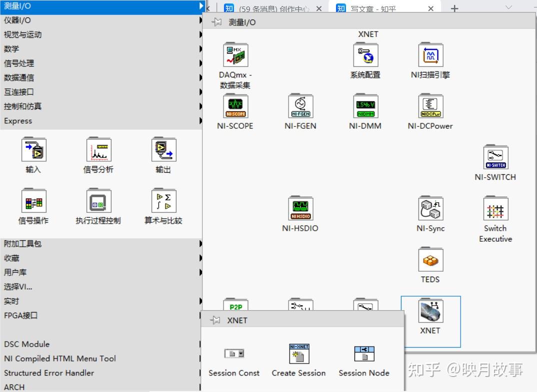Viewport: 537px width, 392px height.
Task: Click the NI-DCPower icon
Action: 430,106
